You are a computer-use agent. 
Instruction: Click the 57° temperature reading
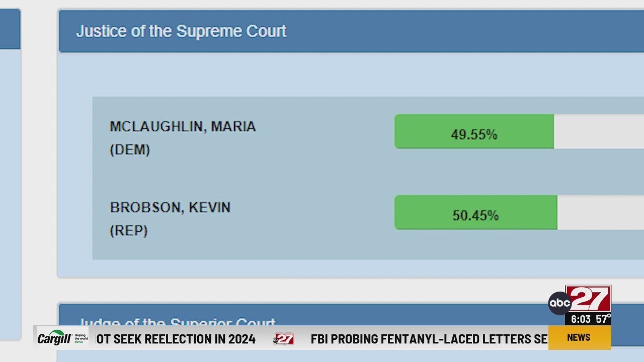coord(603,319)
